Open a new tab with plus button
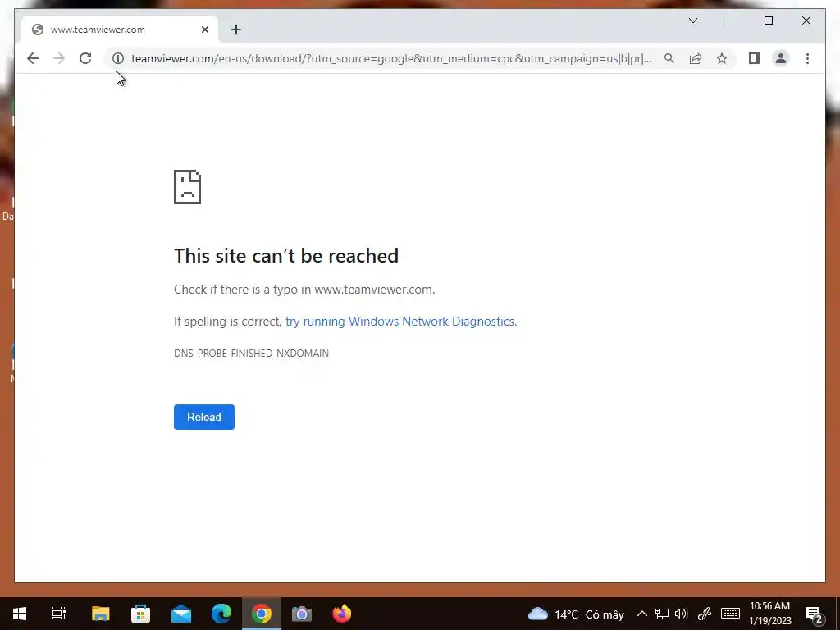 click(236, 30)
